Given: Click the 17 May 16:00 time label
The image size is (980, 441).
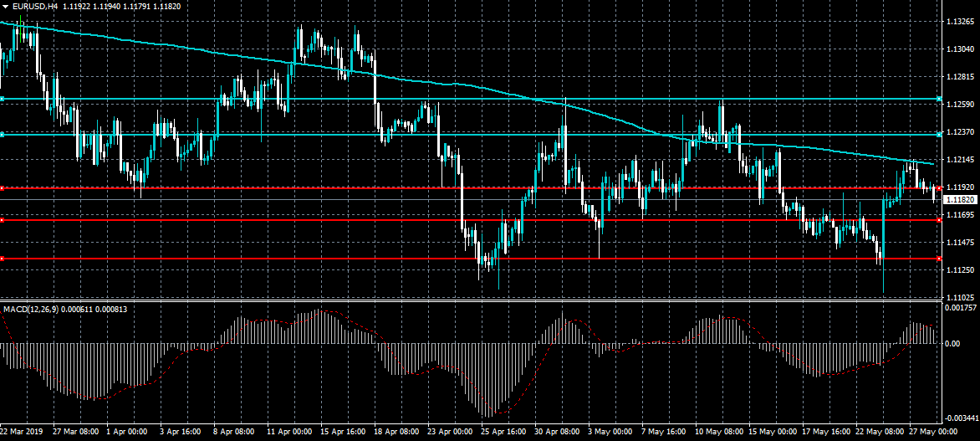Looking at the screenshot, I should [825, 432].
